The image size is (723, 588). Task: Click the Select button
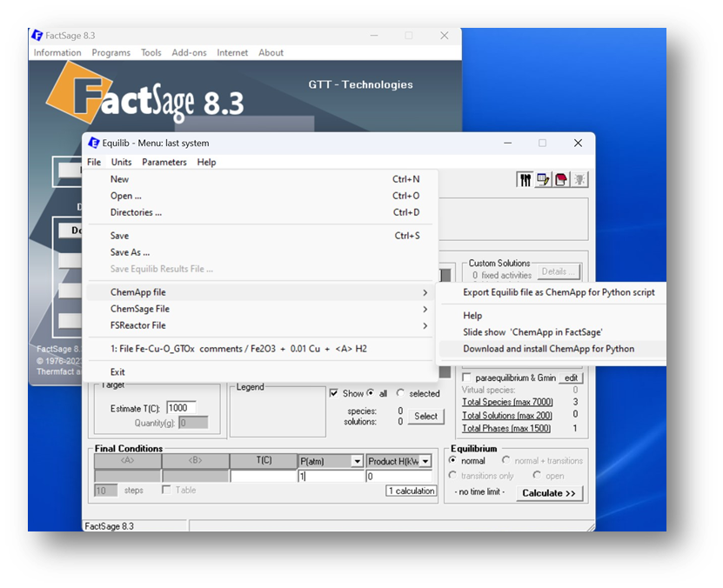click(x=425, y=416)
